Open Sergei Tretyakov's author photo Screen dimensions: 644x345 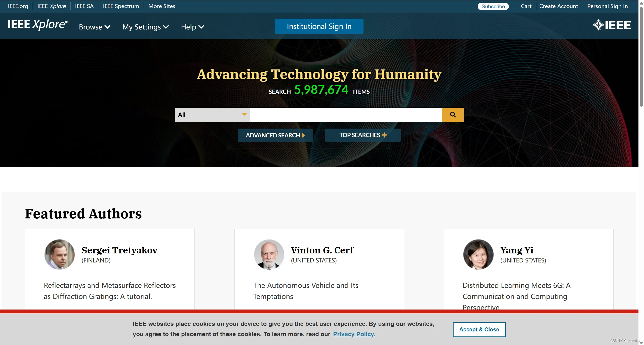point(60,254)
